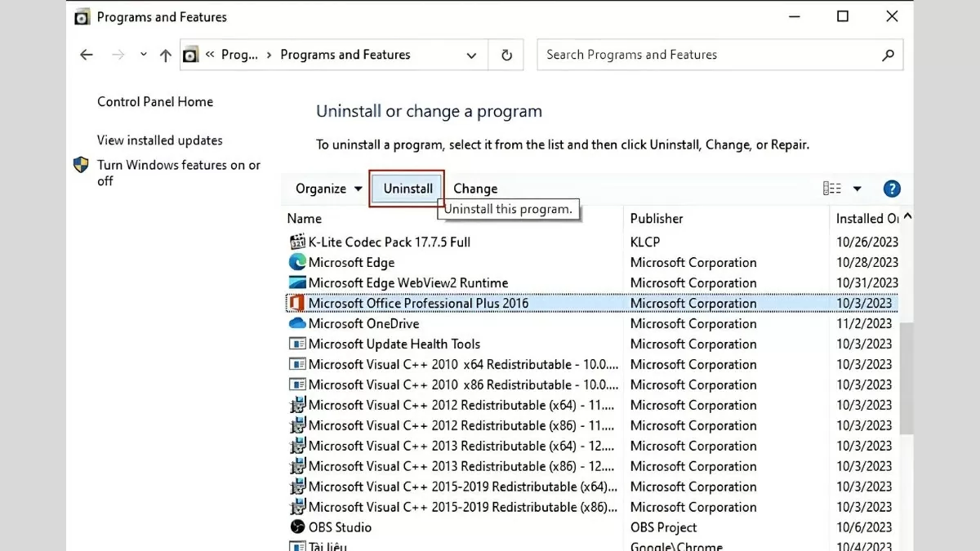Click the back navigation arrow

click(x=87, y=55)
